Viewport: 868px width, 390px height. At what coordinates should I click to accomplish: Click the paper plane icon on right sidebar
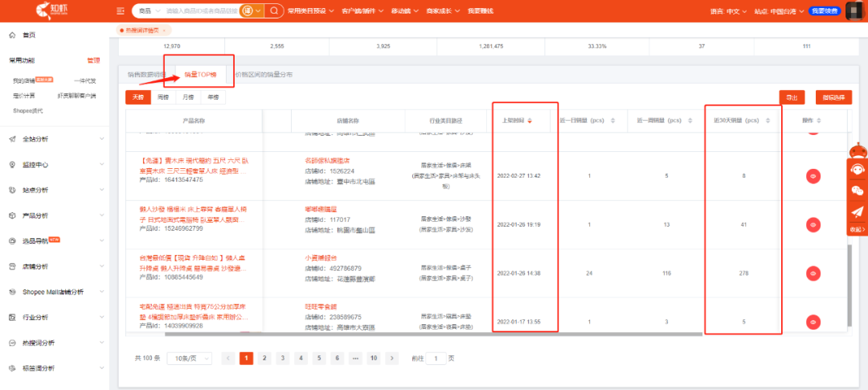pyautogui.click(x=857, y=211)
